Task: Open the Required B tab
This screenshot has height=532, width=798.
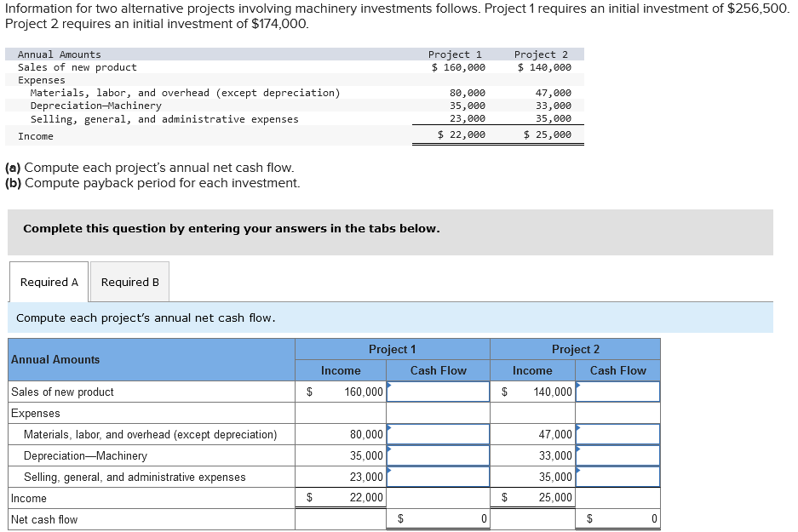Action: pyautogui.click(x=129, y=282)
